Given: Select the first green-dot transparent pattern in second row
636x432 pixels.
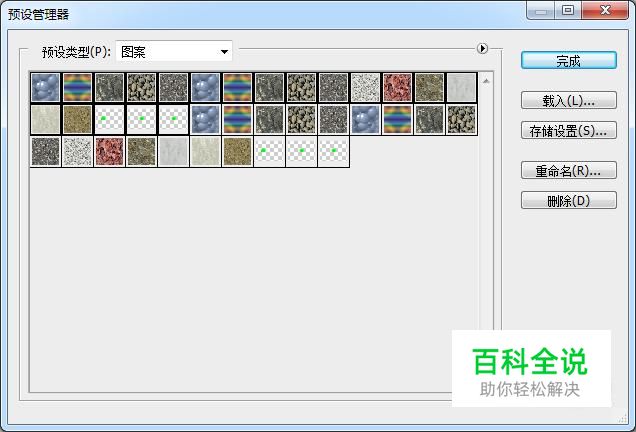Looking at the screenshot, I should coord(110,120).
